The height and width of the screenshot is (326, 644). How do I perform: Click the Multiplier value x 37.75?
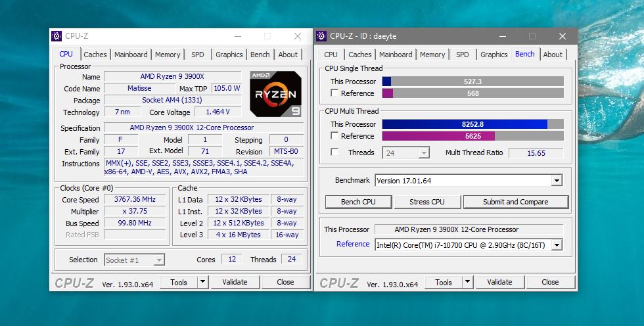click(x=135, y=212)
